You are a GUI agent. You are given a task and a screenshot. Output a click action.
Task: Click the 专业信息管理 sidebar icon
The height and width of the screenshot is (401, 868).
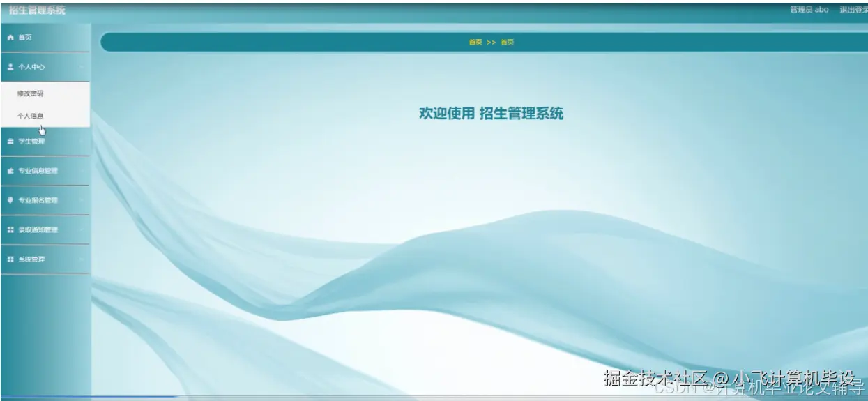(x=10, y=171)
